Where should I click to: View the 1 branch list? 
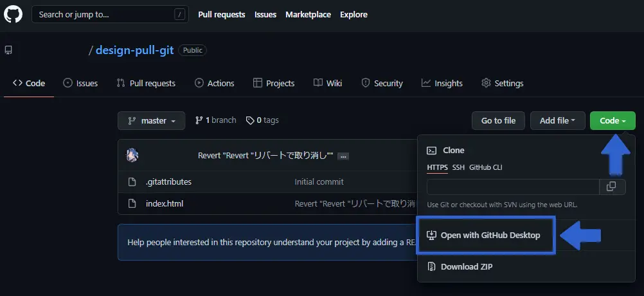[215, 120]
